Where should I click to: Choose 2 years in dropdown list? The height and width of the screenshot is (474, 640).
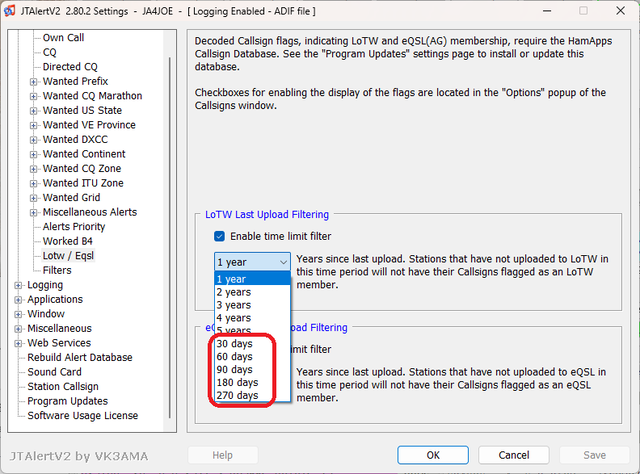pyautogui.click(x=252, y=292)
